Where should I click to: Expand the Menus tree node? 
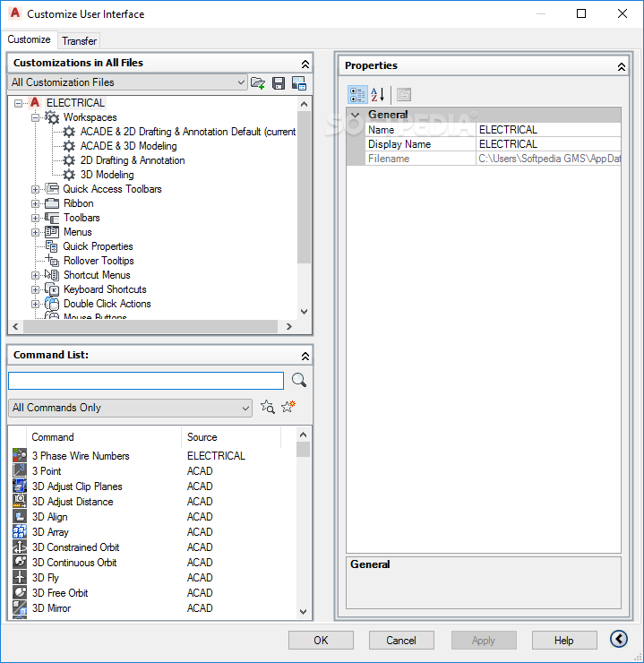tap(36, 233)
